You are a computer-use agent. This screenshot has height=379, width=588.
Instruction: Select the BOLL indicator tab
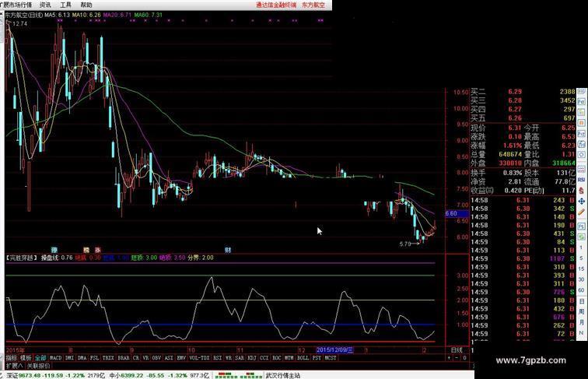click(x=303, y=358)
